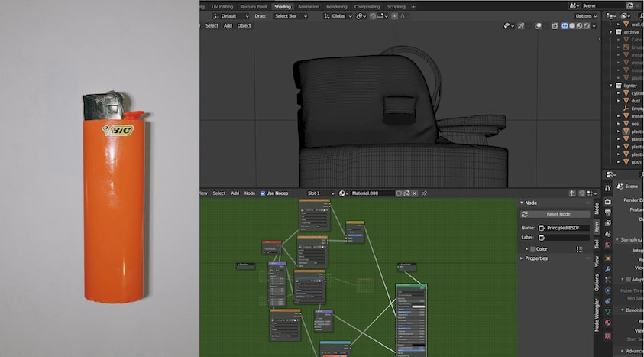
Task: Open the Item sidebar tab
Action: click(x=597, y=227)
